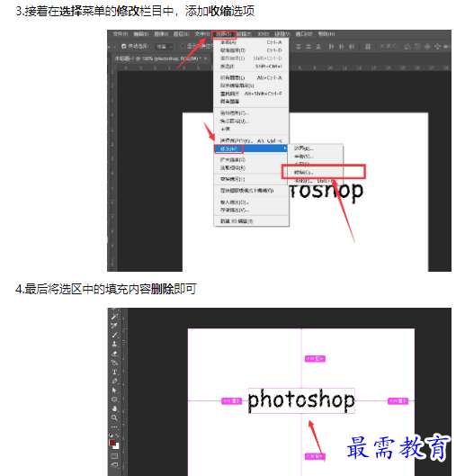This screenshot has width=456, height=476.
Task: Choose Select All (Ctrl+A) menu entry
Action: 251,42
